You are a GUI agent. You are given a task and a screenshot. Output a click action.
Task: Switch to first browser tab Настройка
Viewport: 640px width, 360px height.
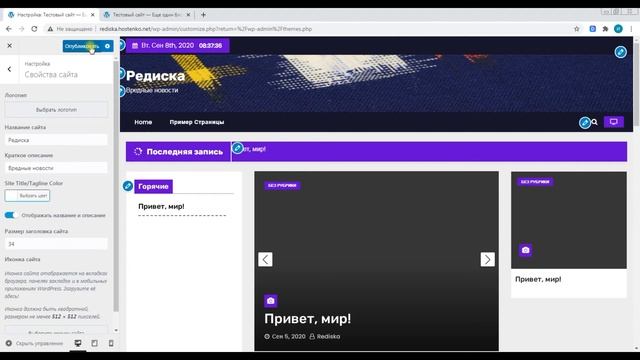[51, 15]
